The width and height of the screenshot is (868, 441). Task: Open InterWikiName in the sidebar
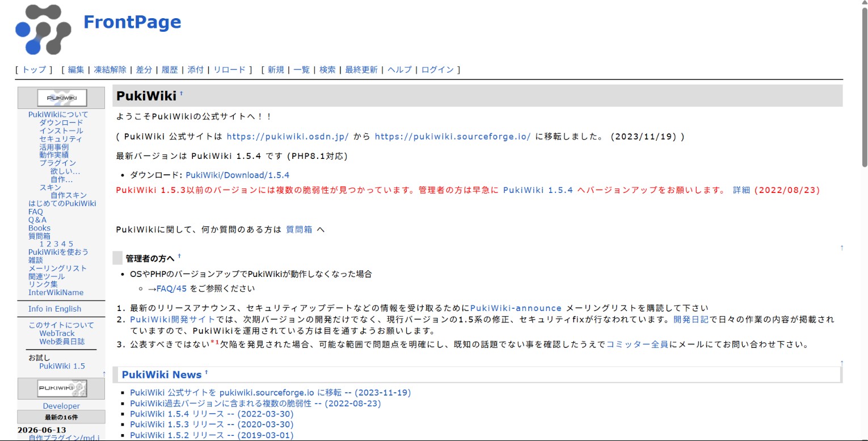56,293
